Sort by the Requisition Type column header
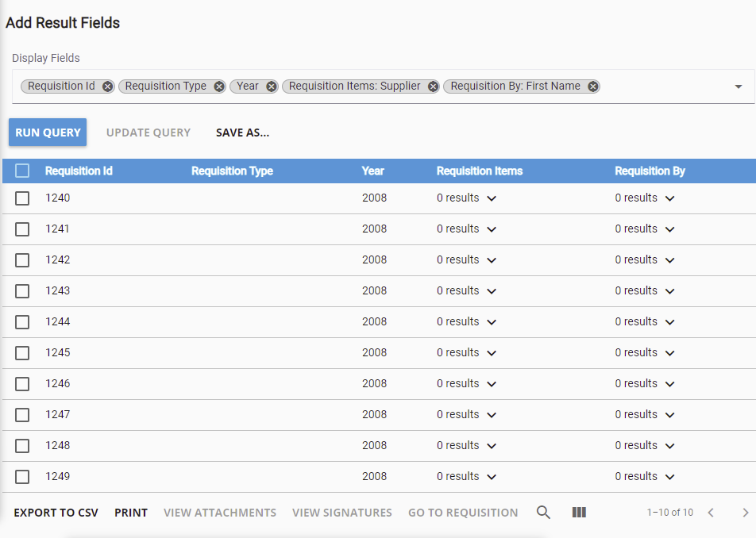This screenshot has height=538, width=756. [x=232, y=171]
